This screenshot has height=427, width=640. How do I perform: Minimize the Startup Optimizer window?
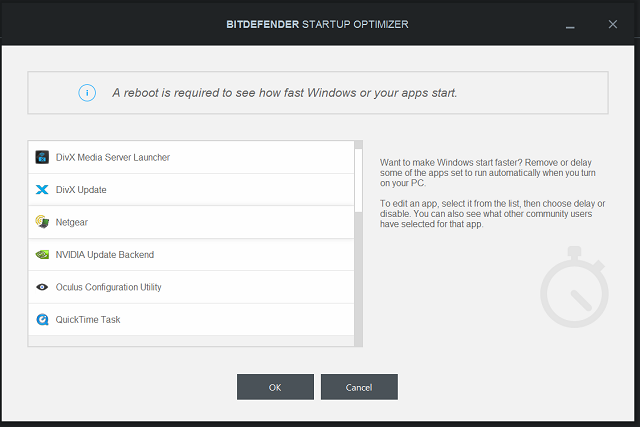(x=570, y=25)
